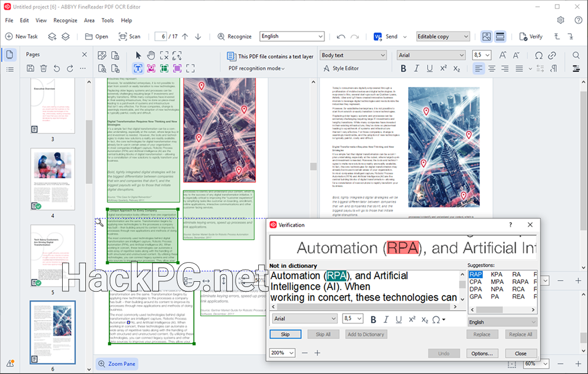Screen dimensions: 588x374
Task: Draw a table area tool
Action: point(164,68)
